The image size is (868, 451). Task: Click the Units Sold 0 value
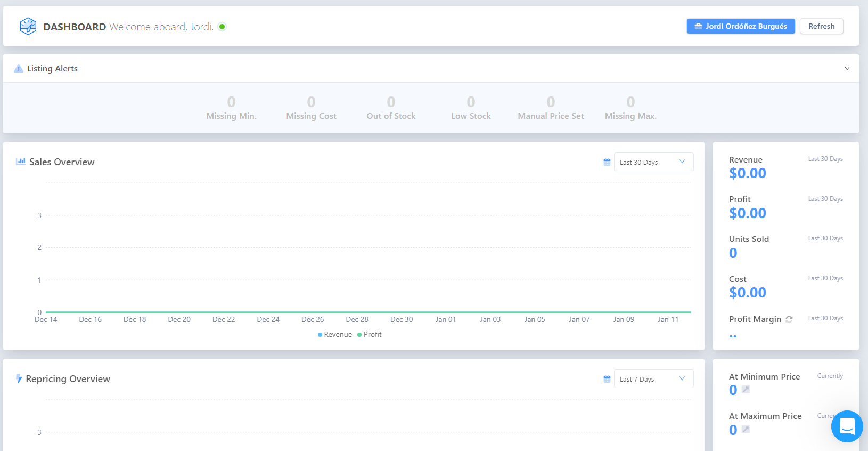point(733,253)
